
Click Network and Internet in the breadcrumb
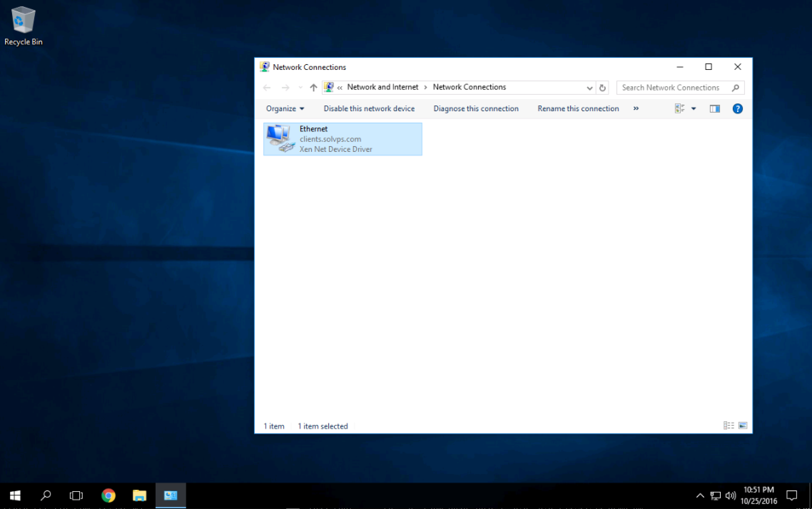coord(382,87)
